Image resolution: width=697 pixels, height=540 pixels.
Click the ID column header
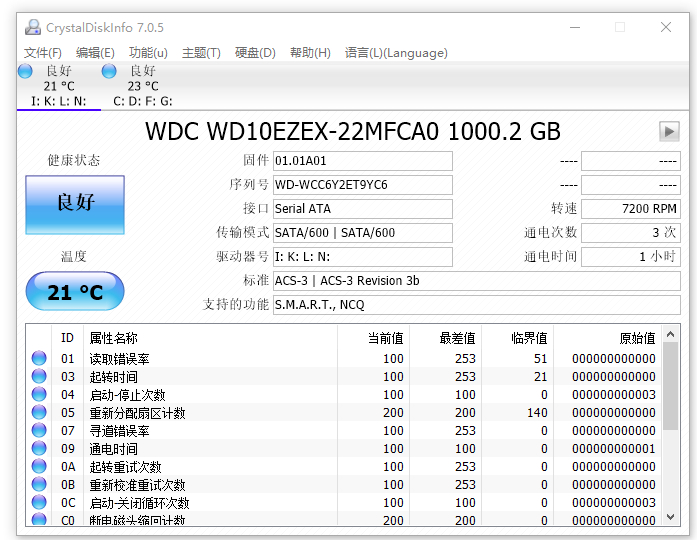click(x=68, y=338)
